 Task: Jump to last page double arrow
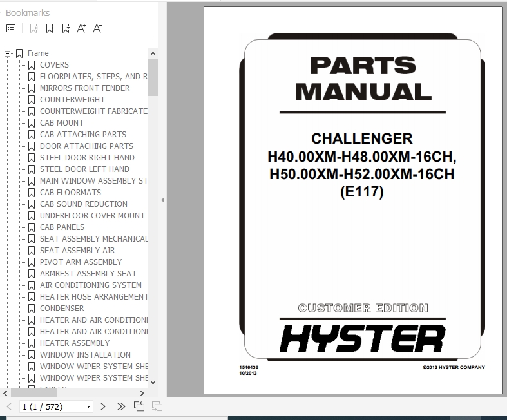click(121, 406)
